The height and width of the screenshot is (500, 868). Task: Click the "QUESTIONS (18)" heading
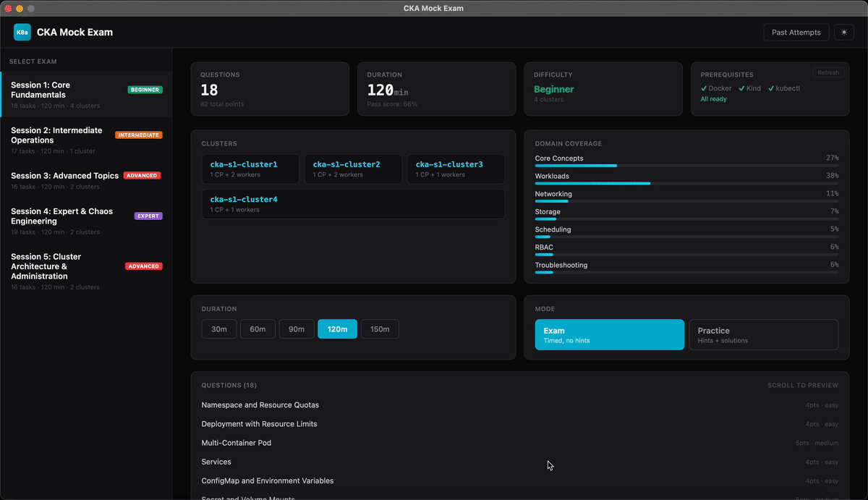tap(229, 386)
